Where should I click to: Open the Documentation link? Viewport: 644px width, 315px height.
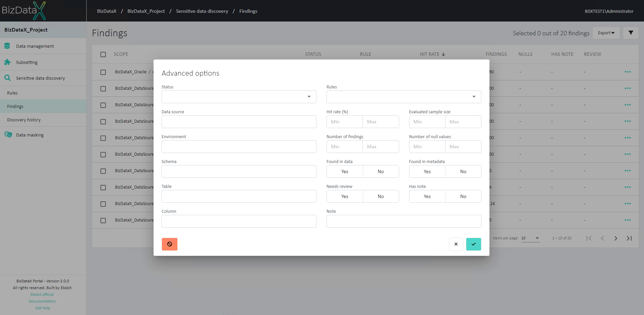pyautogui.click(x=42, y=301)
